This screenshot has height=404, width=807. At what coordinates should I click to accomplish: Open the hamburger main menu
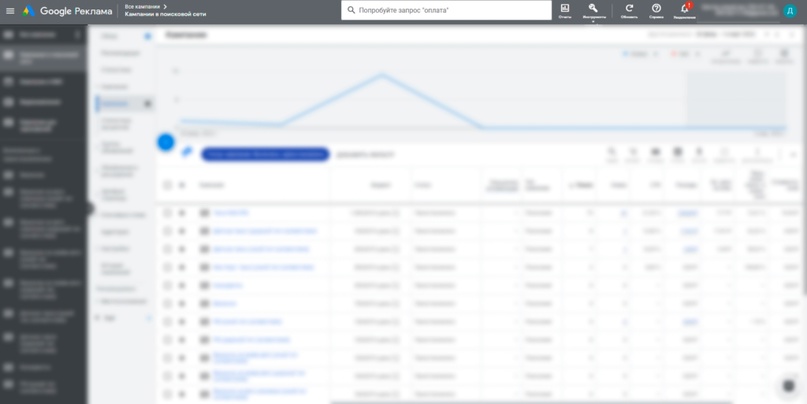[10, 11]
